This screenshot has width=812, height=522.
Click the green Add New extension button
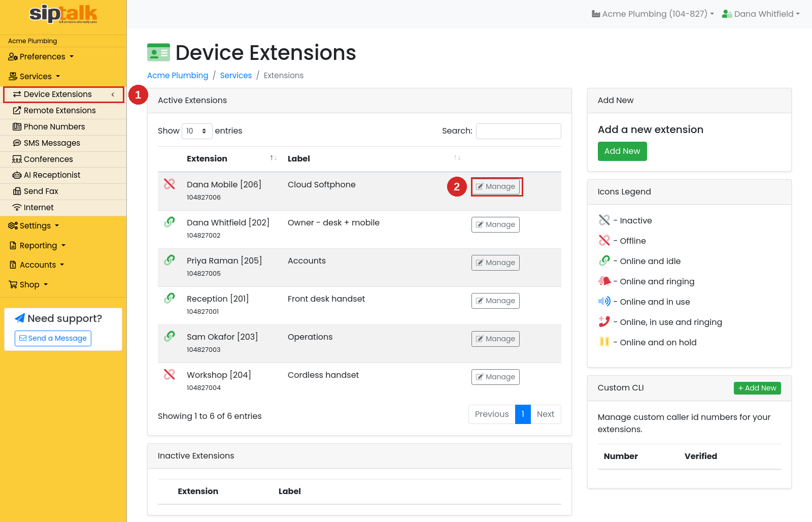(x=622, y=151)
